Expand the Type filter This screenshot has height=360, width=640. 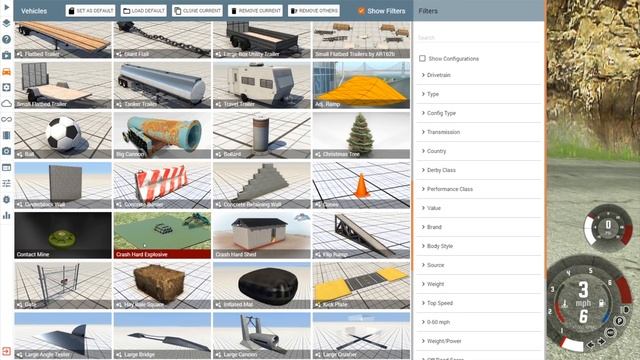(479, 94)
